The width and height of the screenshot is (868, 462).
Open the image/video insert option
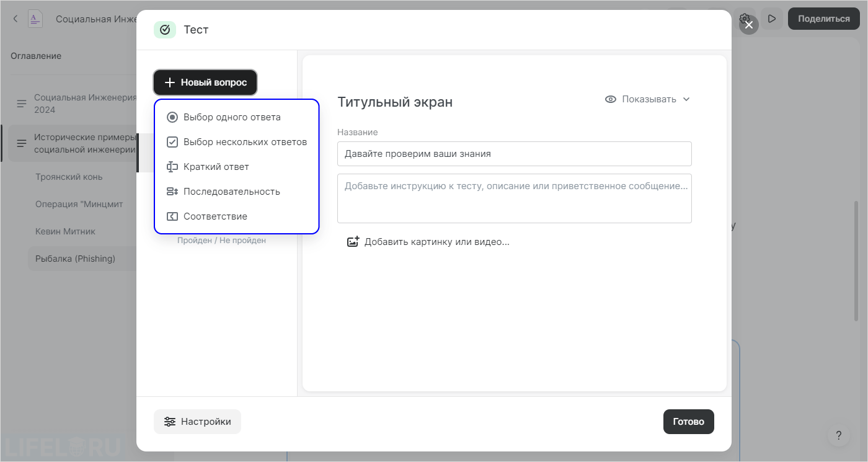[x=428, y=241]
